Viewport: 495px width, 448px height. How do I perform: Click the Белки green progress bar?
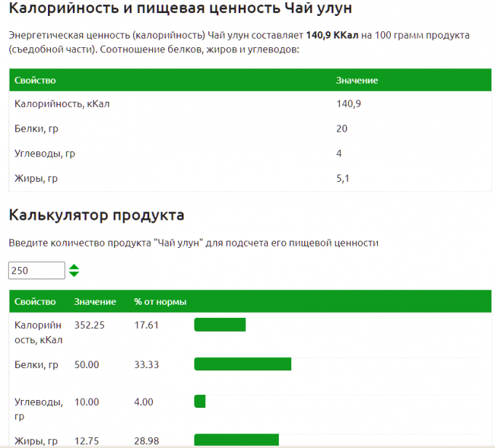point(242,364)
